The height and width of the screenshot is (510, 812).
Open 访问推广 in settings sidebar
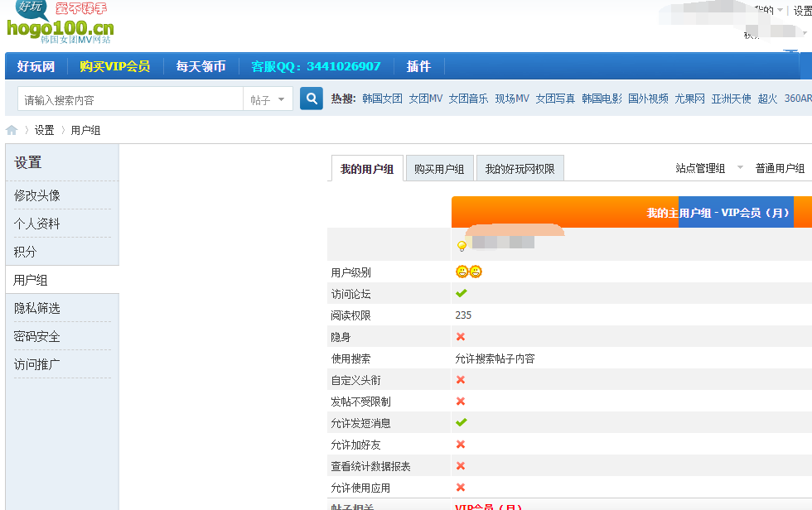pos(36,364)
